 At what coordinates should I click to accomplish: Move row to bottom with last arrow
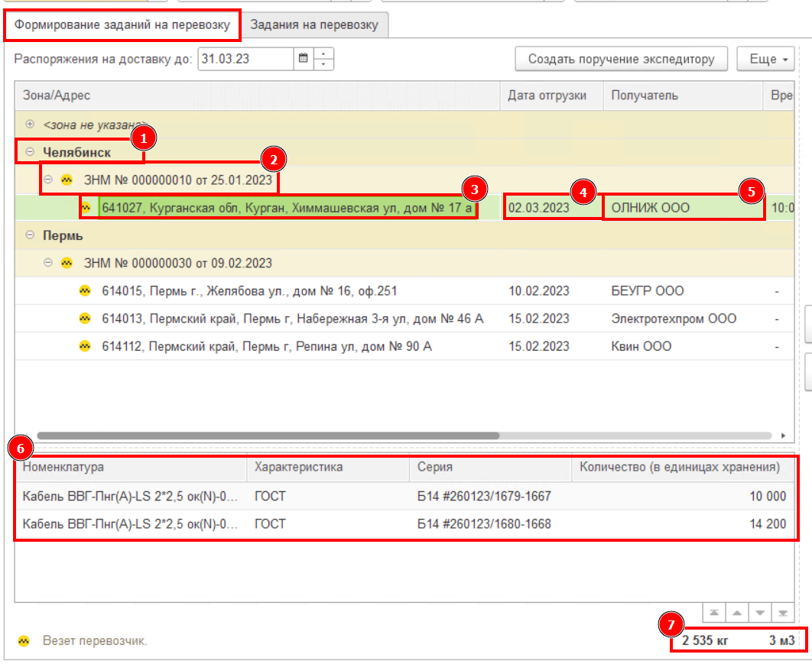click(x=783, y=613)
